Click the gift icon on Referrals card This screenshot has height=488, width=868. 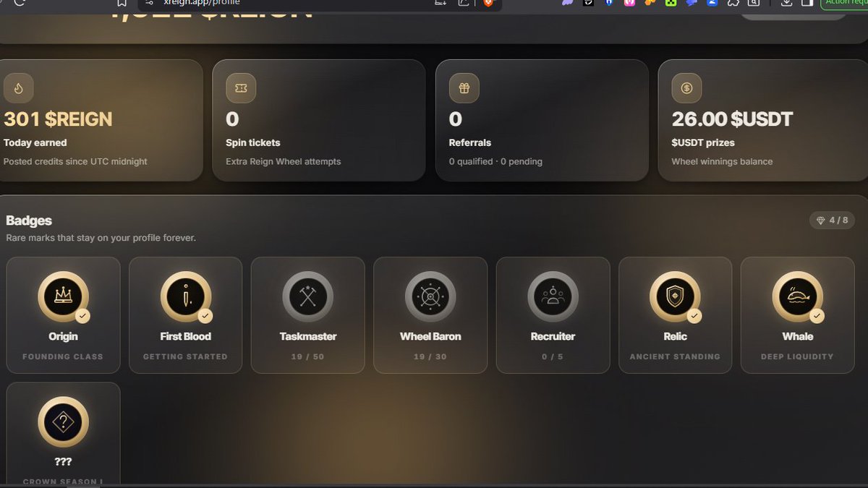(464, 88)
